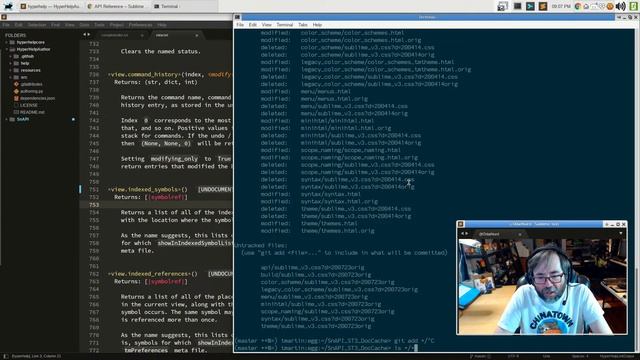Switch to API Reference taskbar window

(116, 6)
